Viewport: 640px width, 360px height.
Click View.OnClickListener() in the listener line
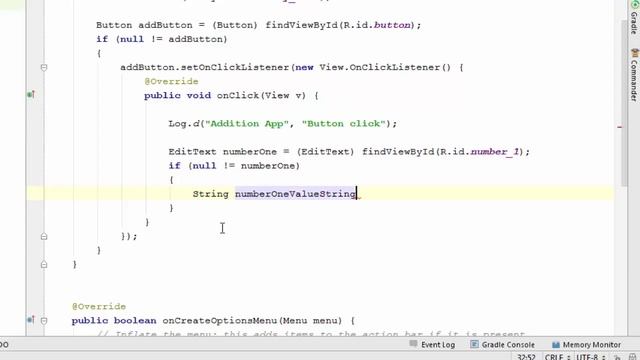385,67
